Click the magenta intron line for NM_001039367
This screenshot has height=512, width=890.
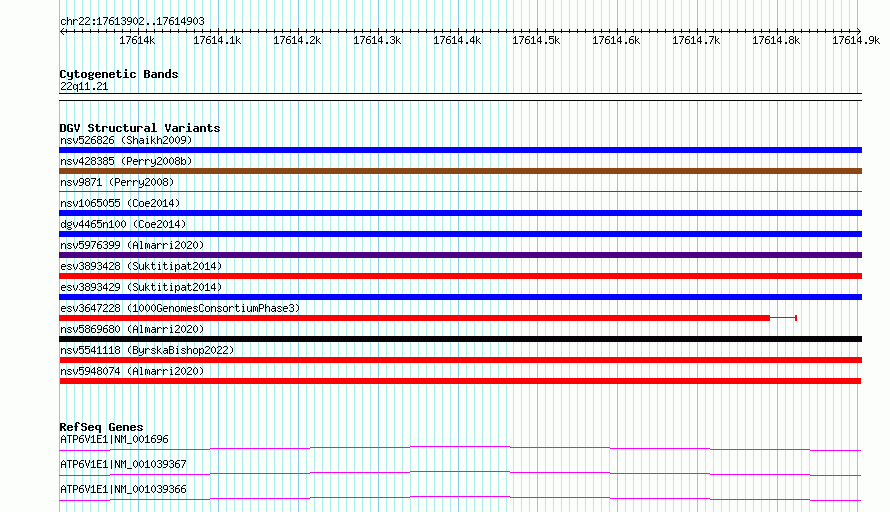460,473
